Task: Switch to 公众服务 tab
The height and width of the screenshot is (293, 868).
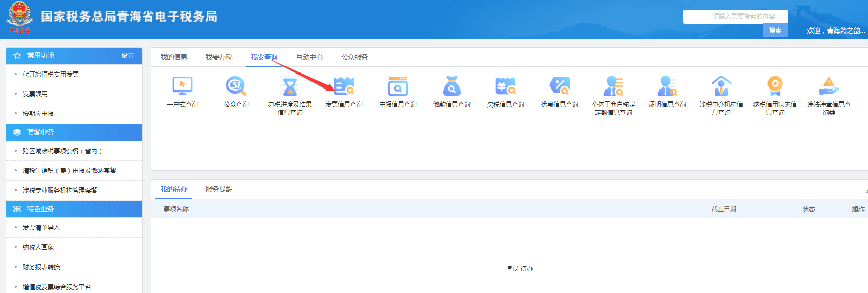Action: (354, 57)
